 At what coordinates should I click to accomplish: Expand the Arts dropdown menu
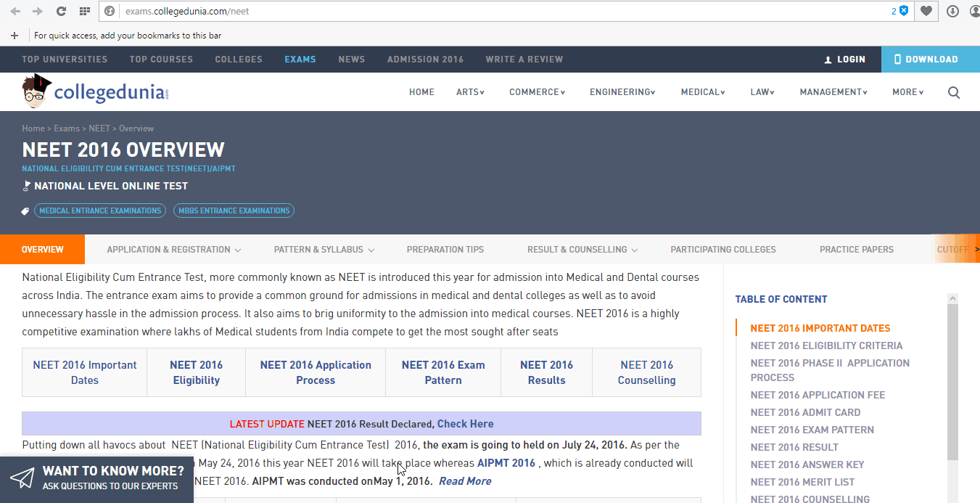(x=470, y=92)
